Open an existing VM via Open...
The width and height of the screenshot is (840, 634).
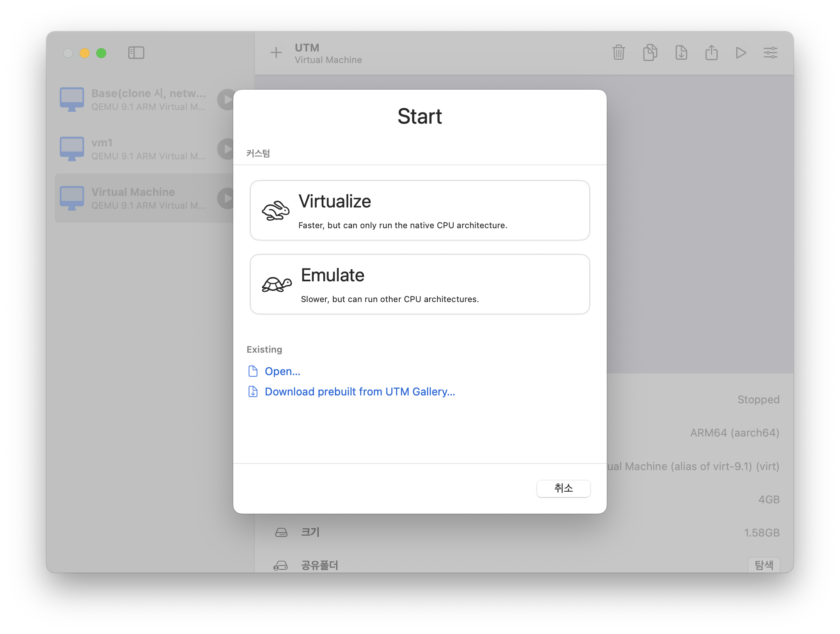click(x=282, y=371)
